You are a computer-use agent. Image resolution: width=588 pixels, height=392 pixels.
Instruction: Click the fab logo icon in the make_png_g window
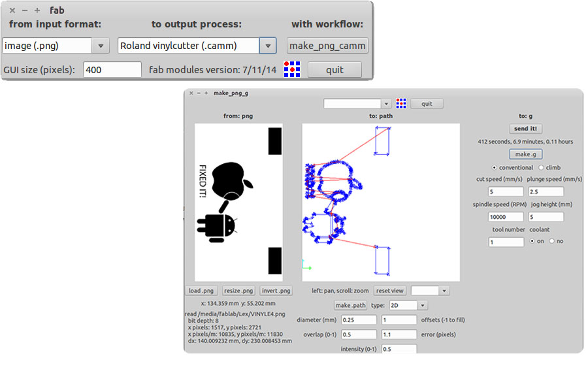(x=401, y=103)
